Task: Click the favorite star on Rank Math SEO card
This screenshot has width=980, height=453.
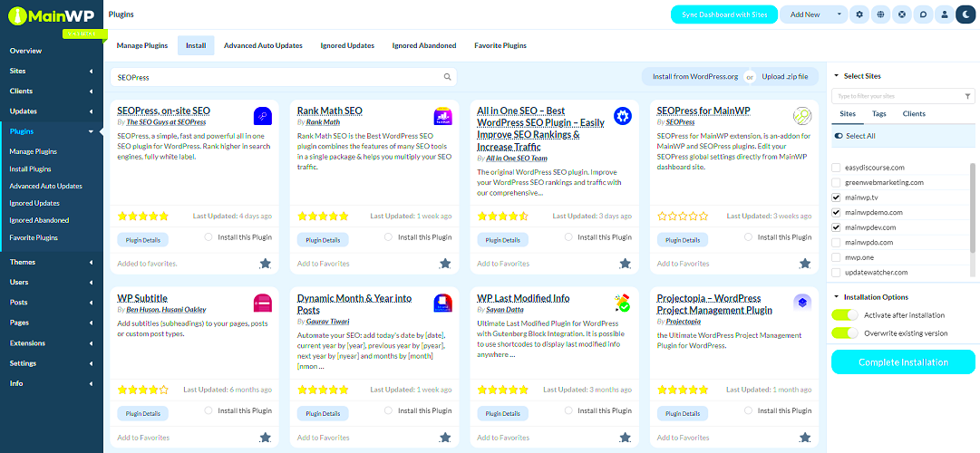Action: pos(445,264)
